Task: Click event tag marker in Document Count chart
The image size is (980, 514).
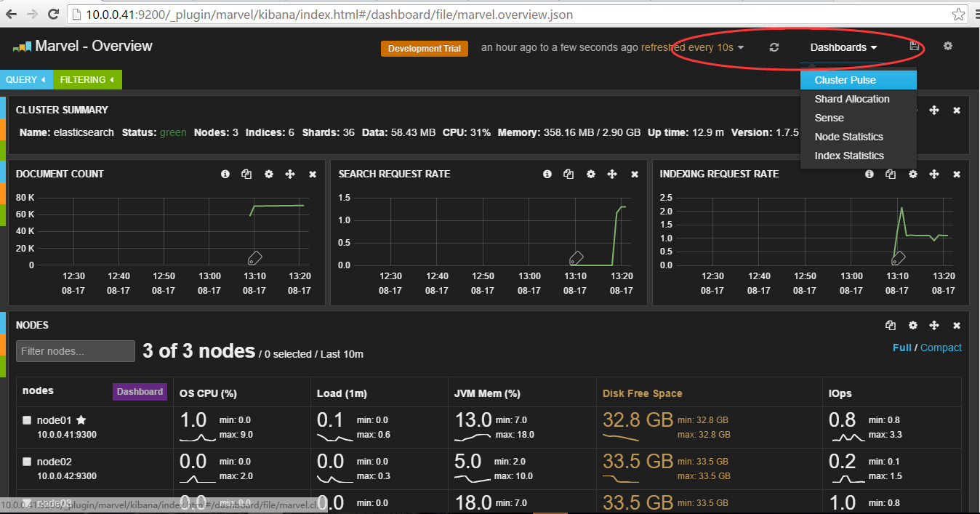Action: [254, 257]
